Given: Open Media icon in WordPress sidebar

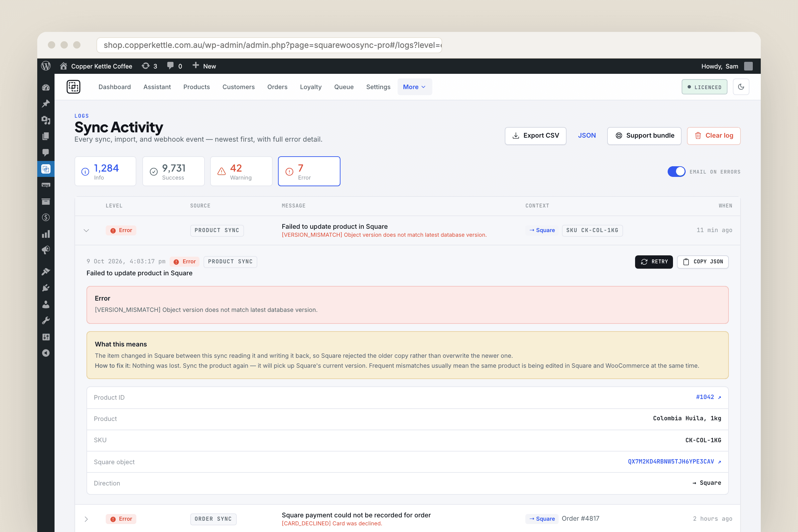Looking at the screenshot, I should pyautogui.click(x=46, y=120).
